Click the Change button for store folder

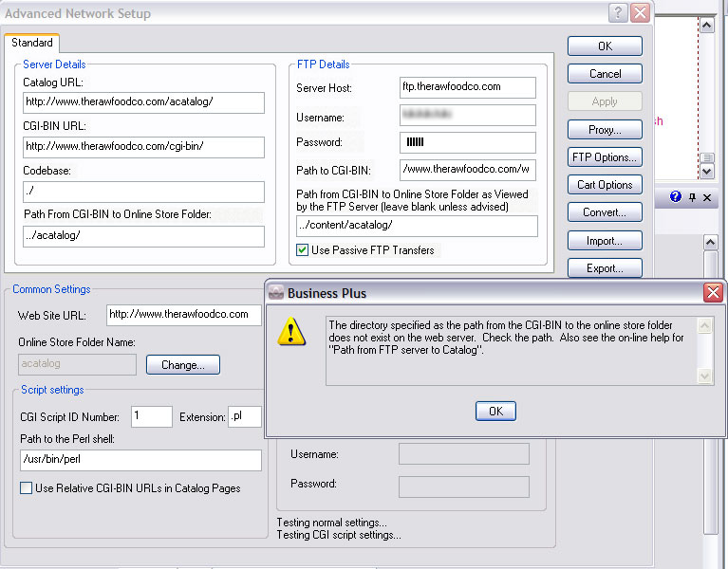pyautogui.click(x=183, y=364)
